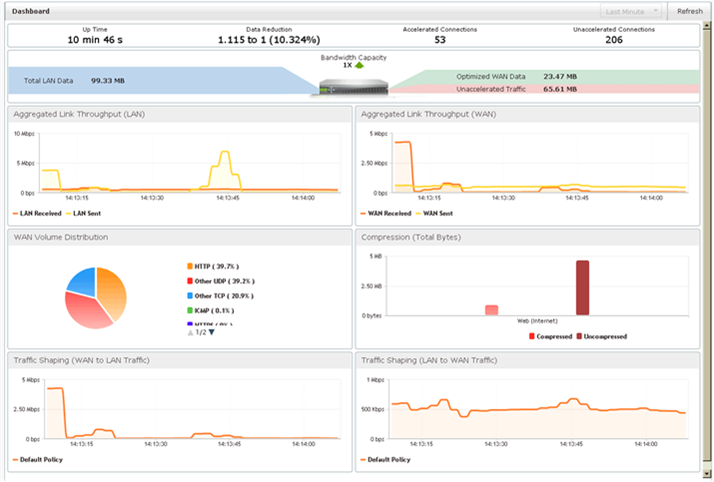Click the yellow LAN Sent peak on chart
The height and width of the screenshot is (482, 714).
click(x=224, y=153)
